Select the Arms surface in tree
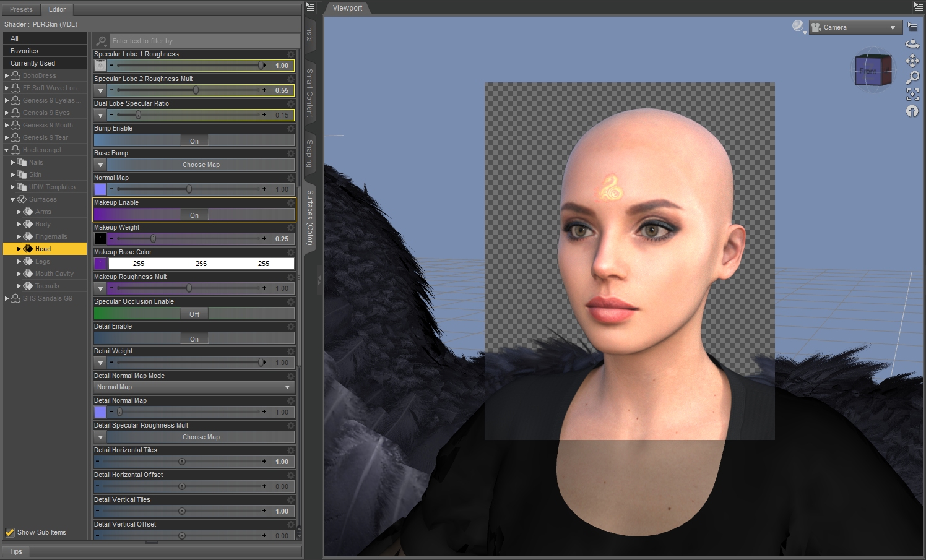This screenshot has height=560, width=926. (43, 212)
